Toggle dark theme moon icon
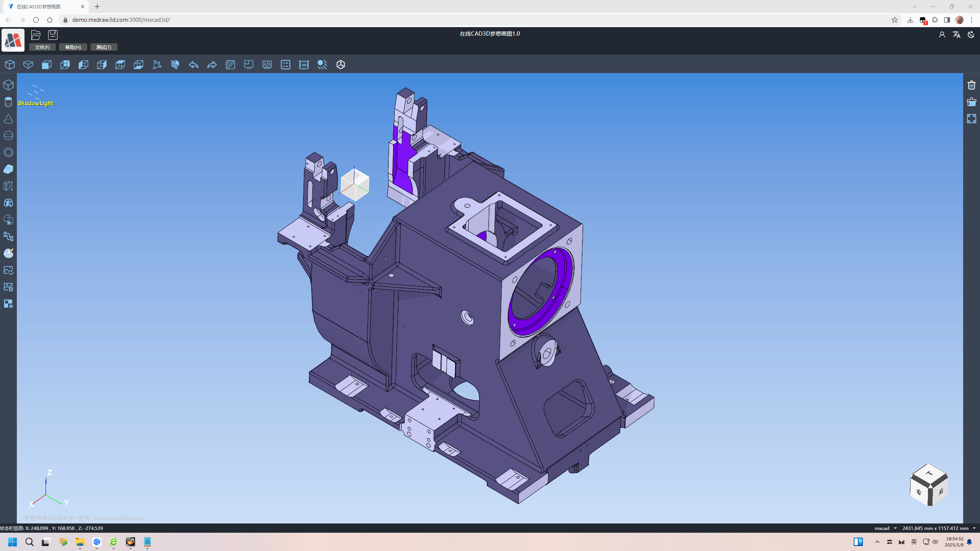Viewport: 980px width, 551px height. point(971,34)
